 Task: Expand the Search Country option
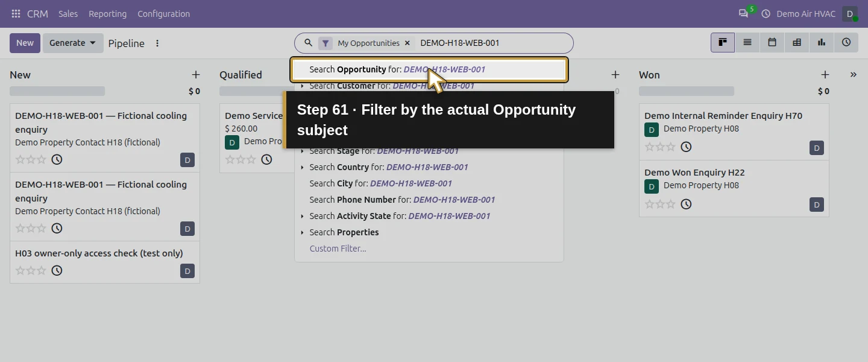[x=302, y=167]
